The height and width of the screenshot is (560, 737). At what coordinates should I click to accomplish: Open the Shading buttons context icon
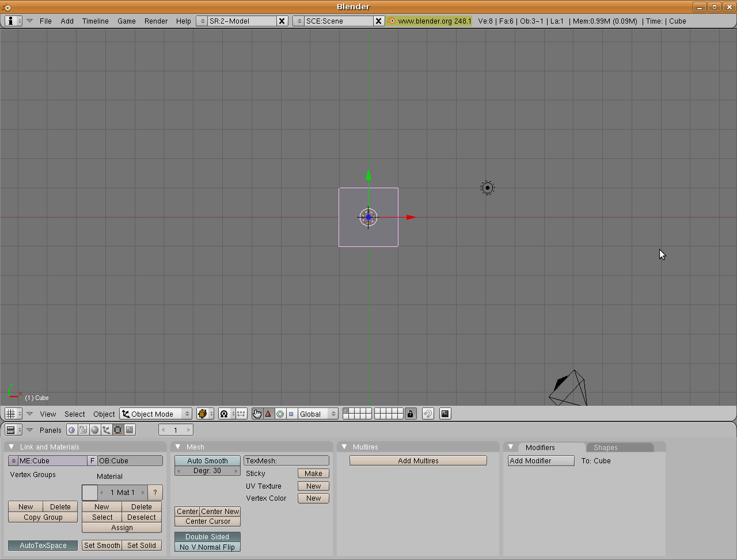click(x=94, y=430)
